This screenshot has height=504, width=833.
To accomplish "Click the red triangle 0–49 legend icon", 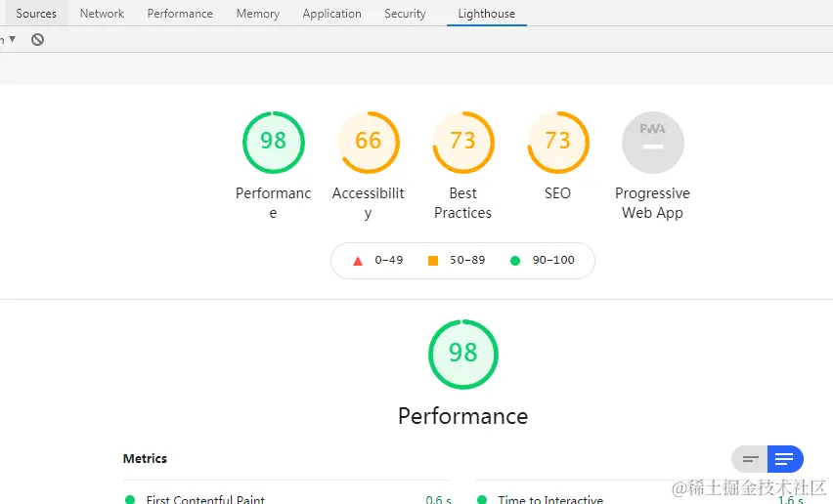I will [x=358, y=261].
